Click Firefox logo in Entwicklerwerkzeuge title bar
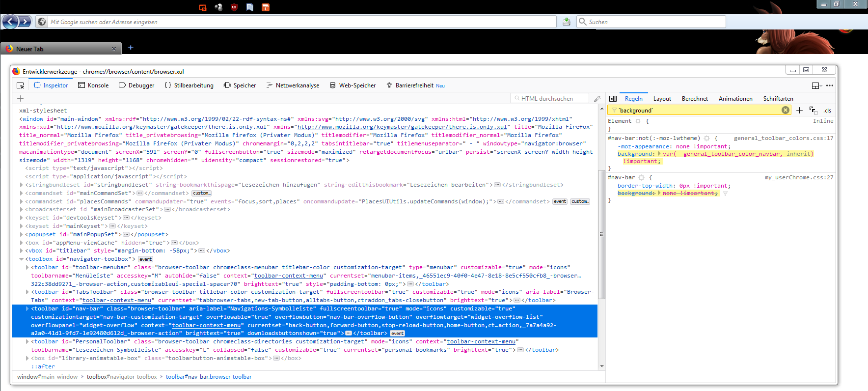This screenshot has width=868, height=391. click(16, 71)
